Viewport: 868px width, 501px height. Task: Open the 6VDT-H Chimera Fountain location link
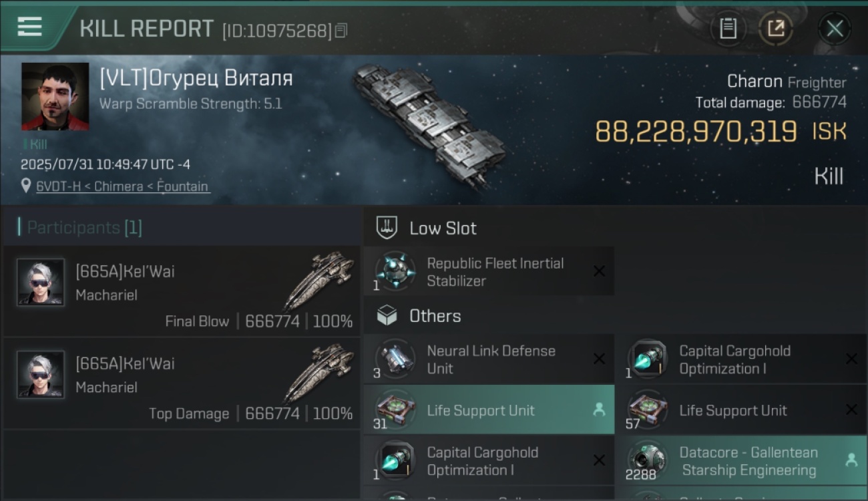click(122, 186)
